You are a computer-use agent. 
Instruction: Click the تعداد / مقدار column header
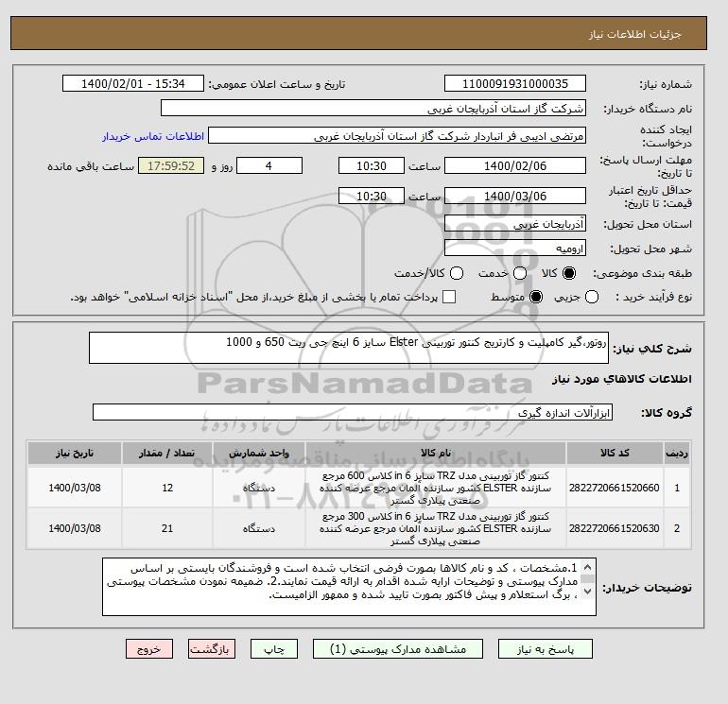tap(167, 453)
